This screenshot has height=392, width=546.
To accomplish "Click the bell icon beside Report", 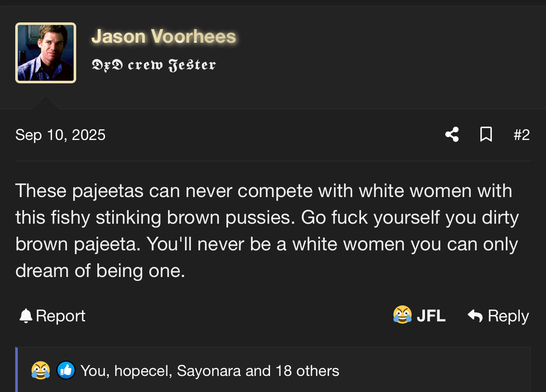I will [26, 316].
